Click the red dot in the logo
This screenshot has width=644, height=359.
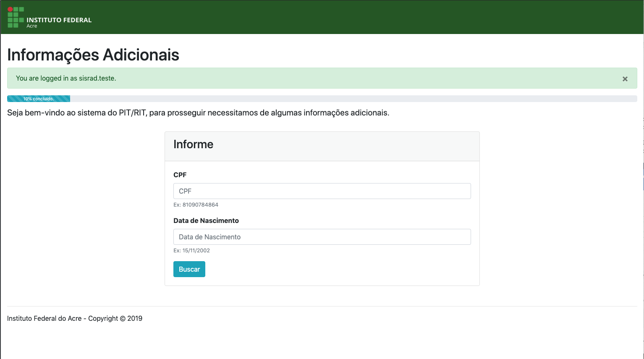10,9
